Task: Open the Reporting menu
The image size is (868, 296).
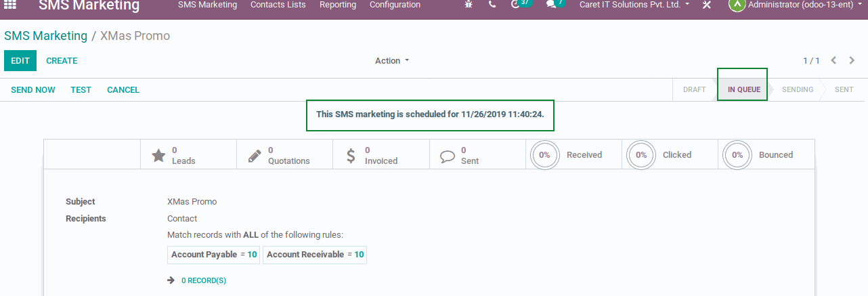Action: (338, 5)
